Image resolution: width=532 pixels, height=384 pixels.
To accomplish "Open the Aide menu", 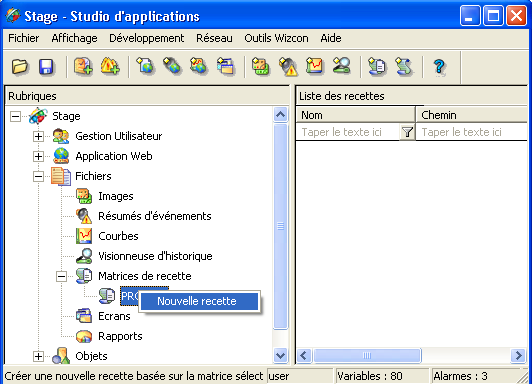I will pyautogui.click(x=331, y=38).
